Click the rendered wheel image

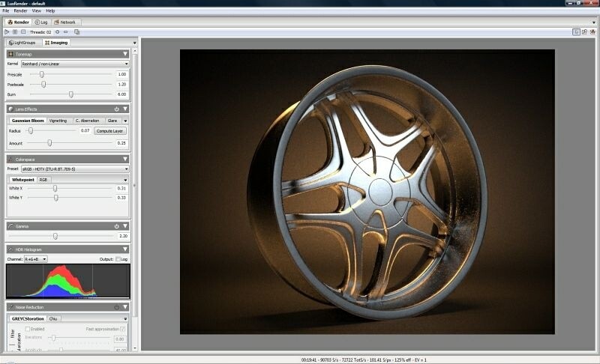point(367,192)
